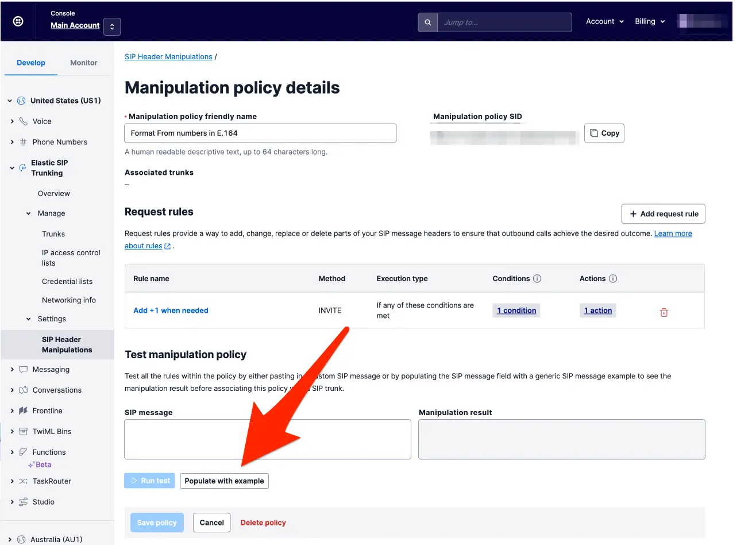Click the Conversations icon
Screen dimensions: 756x545
[x=24, y=390]
